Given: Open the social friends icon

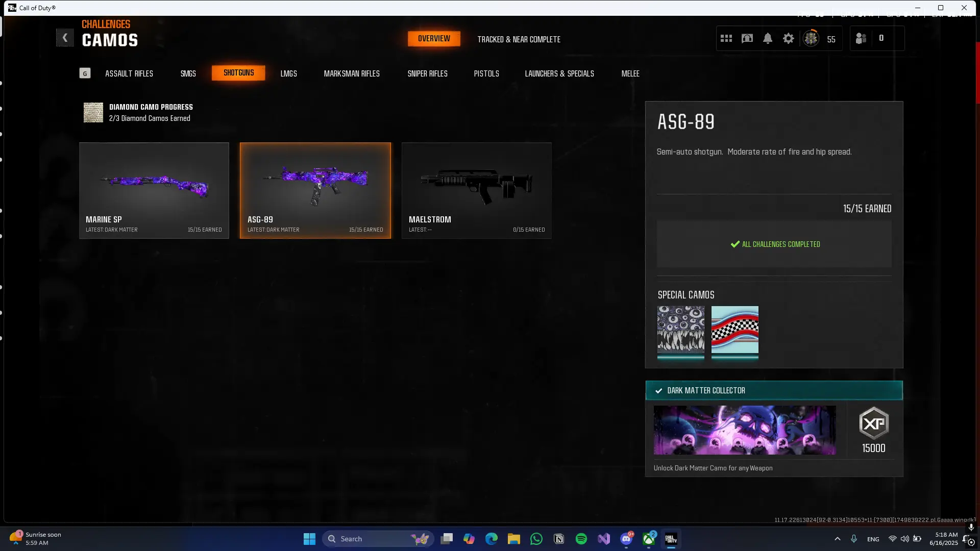Looking at the screenshot, I should [861, 39].
